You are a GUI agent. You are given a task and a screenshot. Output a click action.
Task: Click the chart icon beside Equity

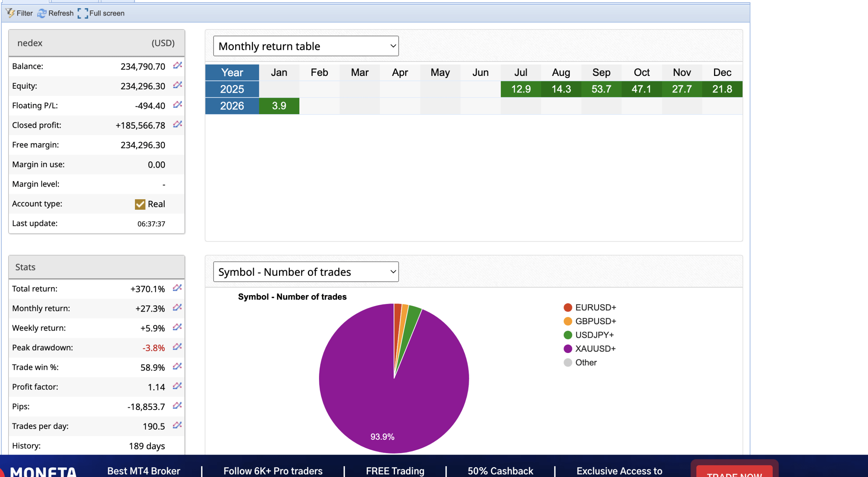[177, 85]
